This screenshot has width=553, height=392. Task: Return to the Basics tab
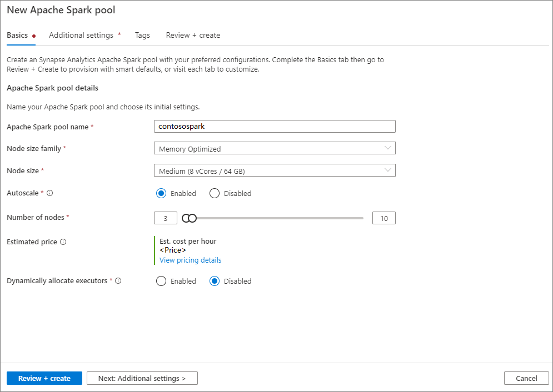18,35
